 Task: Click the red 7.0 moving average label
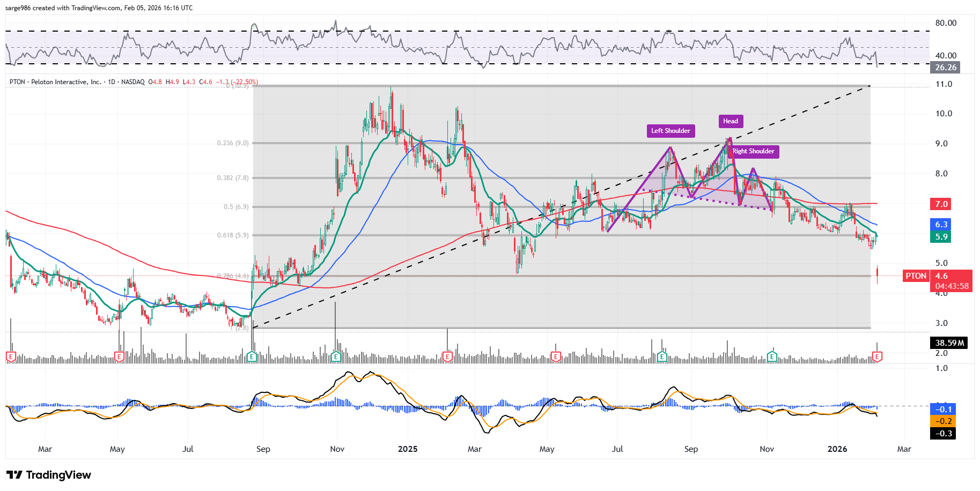click(x=941, y=204)
